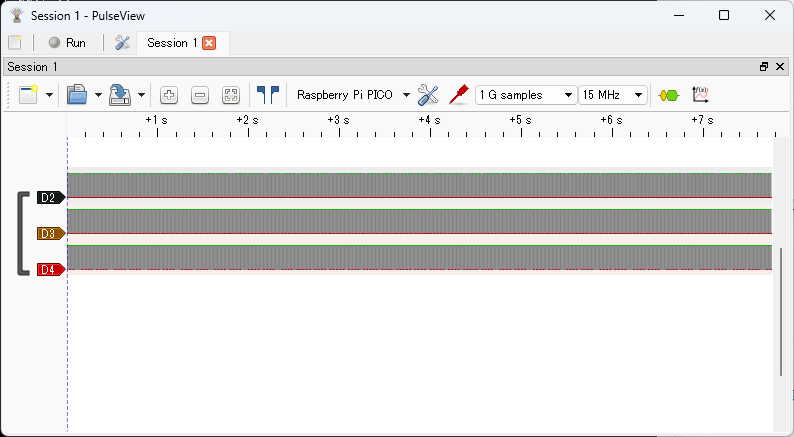Close the Session 1 dock panel
794x437 pixels.
coord(780,66)
